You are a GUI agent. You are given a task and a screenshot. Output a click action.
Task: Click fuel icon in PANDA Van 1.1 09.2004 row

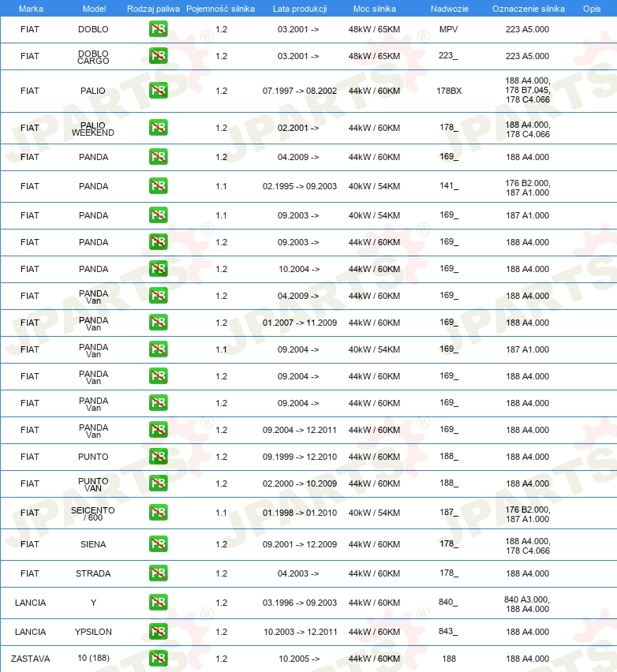click(x=159, y=349)
